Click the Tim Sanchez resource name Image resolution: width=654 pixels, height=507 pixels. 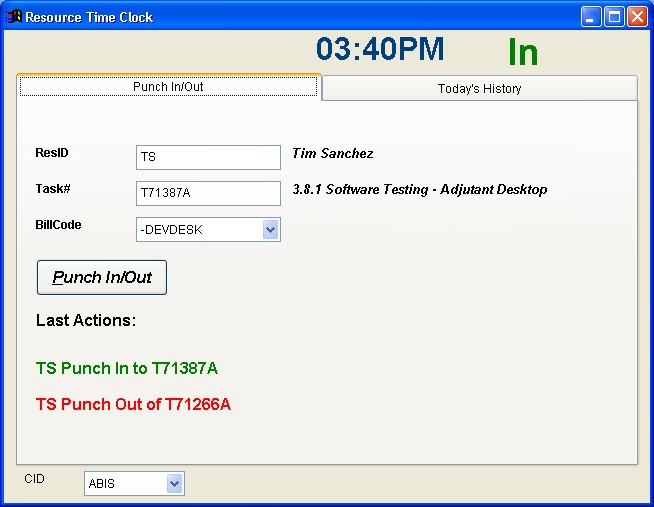click(x=332, y=154)
